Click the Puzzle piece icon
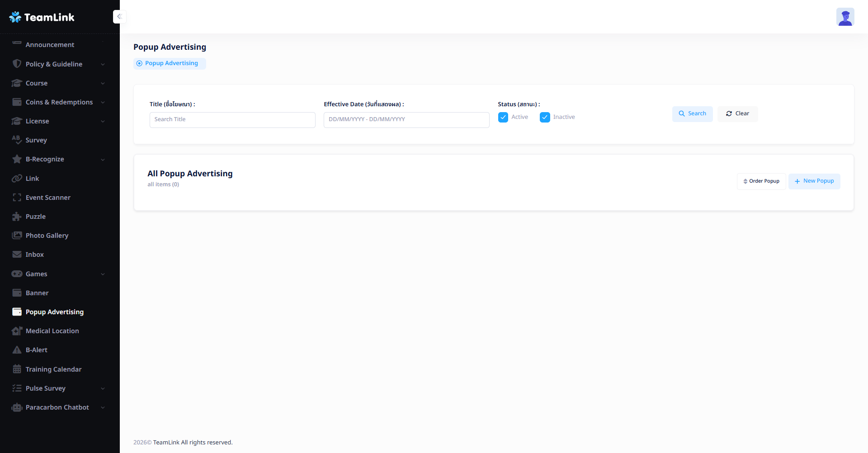 tap(17, 217)
